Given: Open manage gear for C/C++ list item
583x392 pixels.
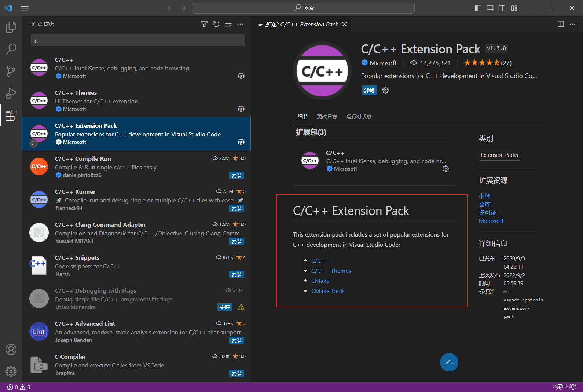Looking at the screenshot, I should [x=241, y=76].
